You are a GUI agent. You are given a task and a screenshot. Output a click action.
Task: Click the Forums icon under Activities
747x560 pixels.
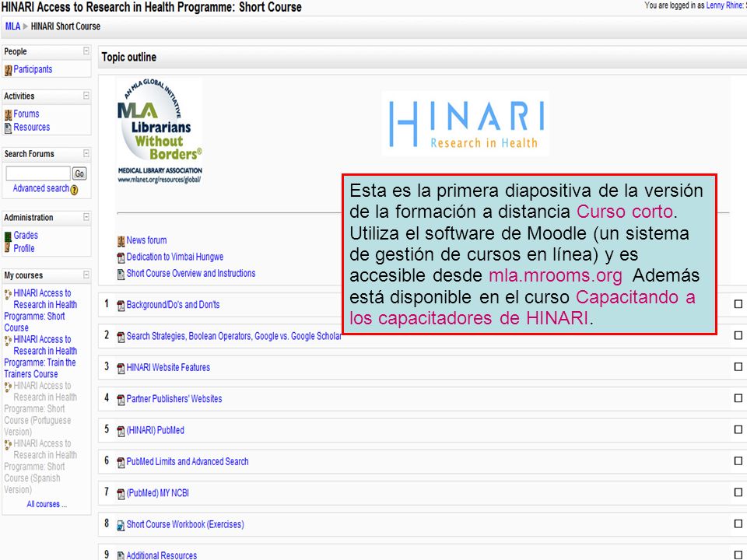[x=8, y=115]
